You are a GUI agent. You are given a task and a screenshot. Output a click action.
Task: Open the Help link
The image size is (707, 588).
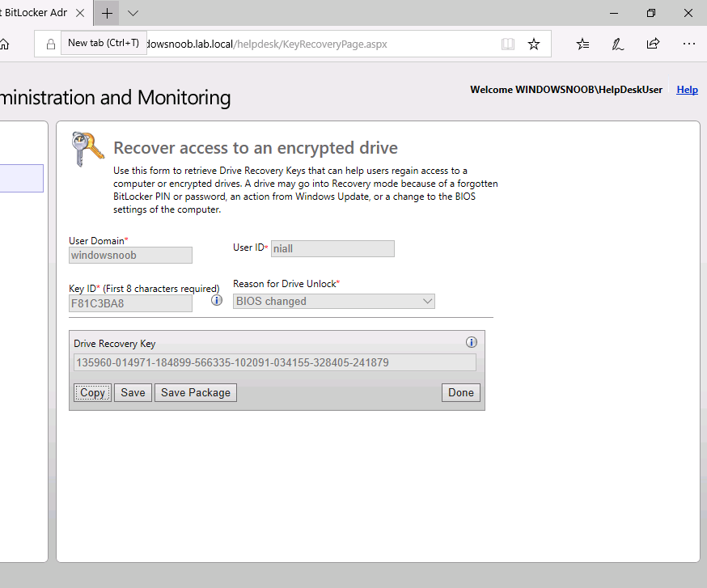point(687,90)
